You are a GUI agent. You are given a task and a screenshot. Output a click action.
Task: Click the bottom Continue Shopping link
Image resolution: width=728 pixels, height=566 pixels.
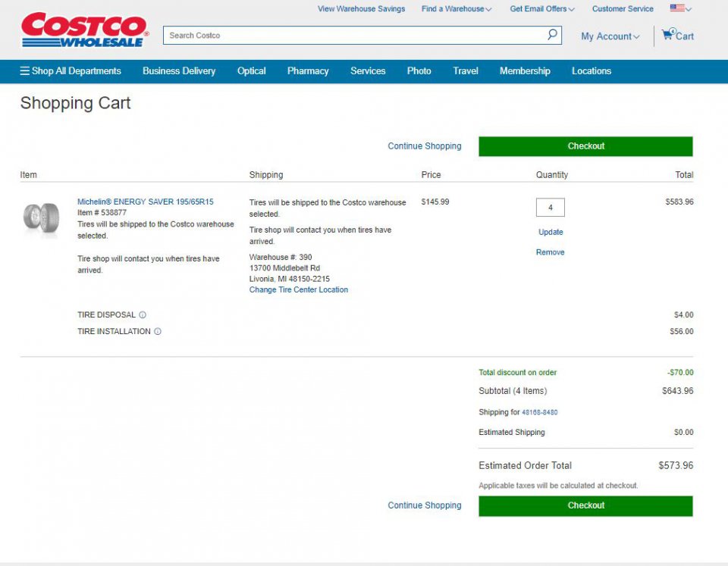click(x=425, y=505)
